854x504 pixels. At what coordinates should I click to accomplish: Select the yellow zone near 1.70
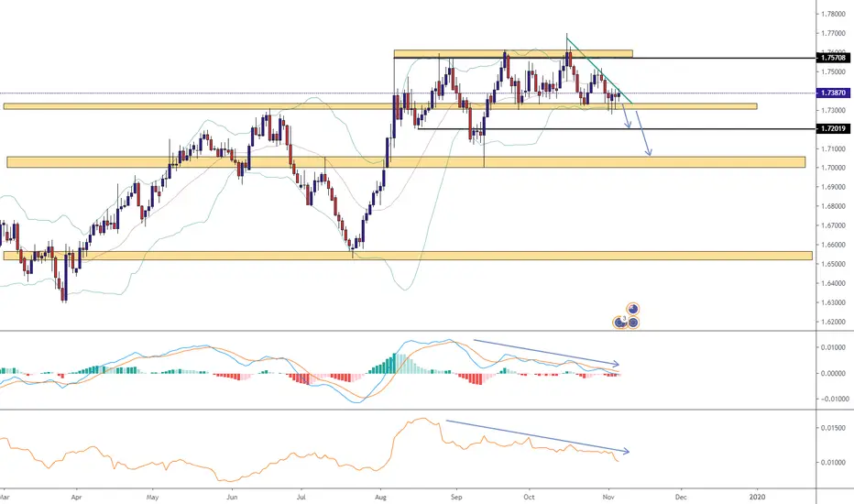pos(406,162)
